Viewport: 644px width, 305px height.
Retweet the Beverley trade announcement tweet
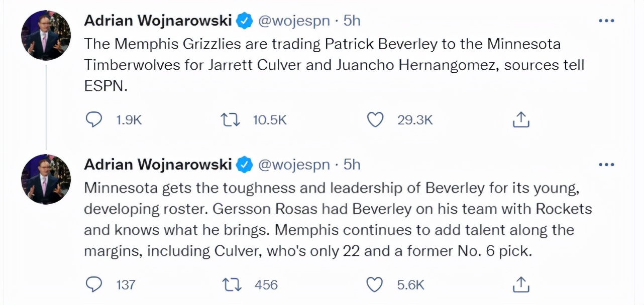231,119
